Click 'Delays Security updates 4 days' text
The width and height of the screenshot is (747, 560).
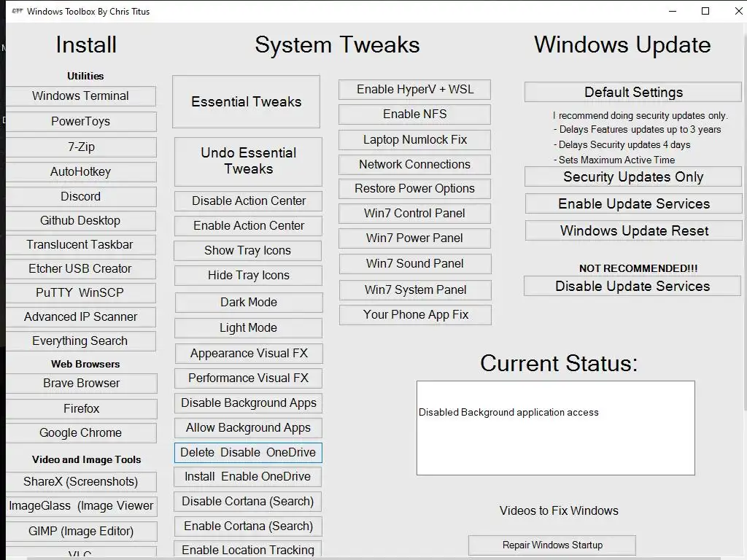tap(622, 145)
